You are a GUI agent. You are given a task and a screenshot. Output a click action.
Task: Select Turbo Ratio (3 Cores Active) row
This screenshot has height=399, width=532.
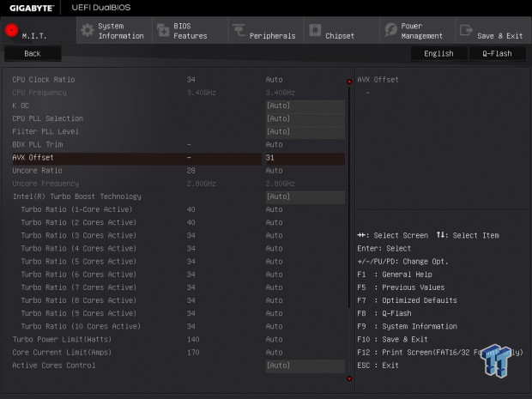[178, 236]
